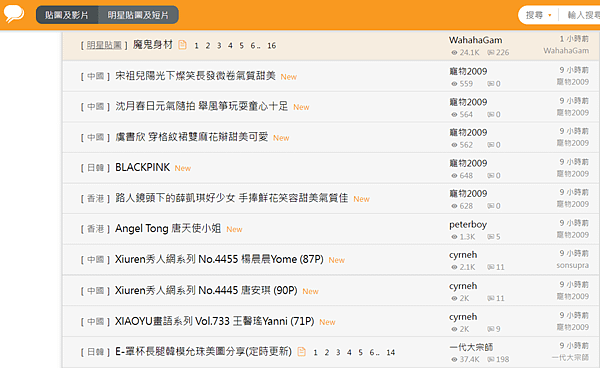Click page icon next to E-罩杯長腿韓模 thread
600x368 pixels.
point(302,352)
